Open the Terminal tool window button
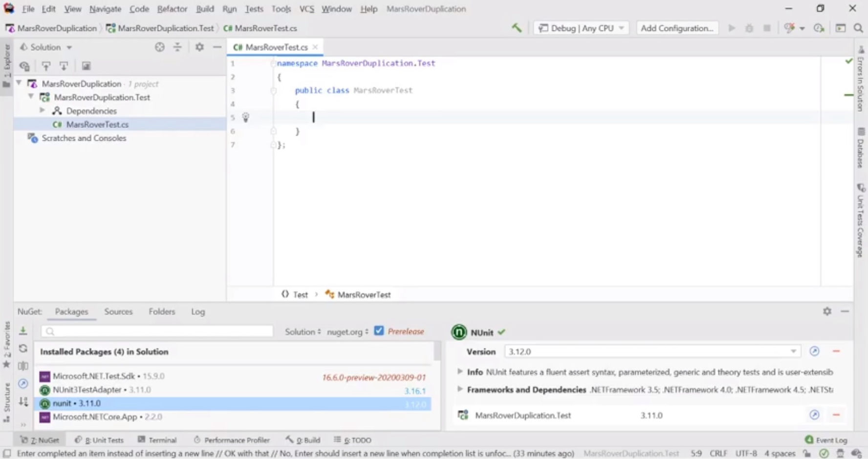Screen dimensions: 868x459 click(x=157, y=440)
